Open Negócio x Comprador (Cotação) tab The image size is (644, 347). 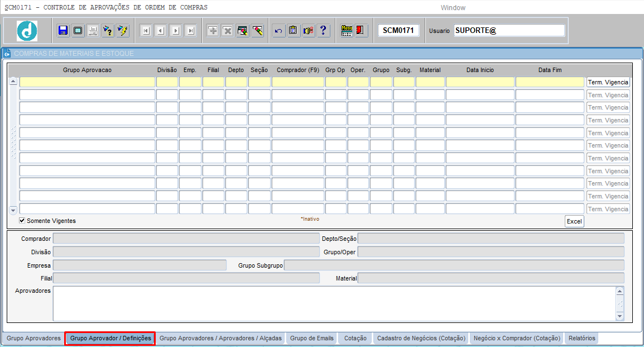tap(517, 338)
